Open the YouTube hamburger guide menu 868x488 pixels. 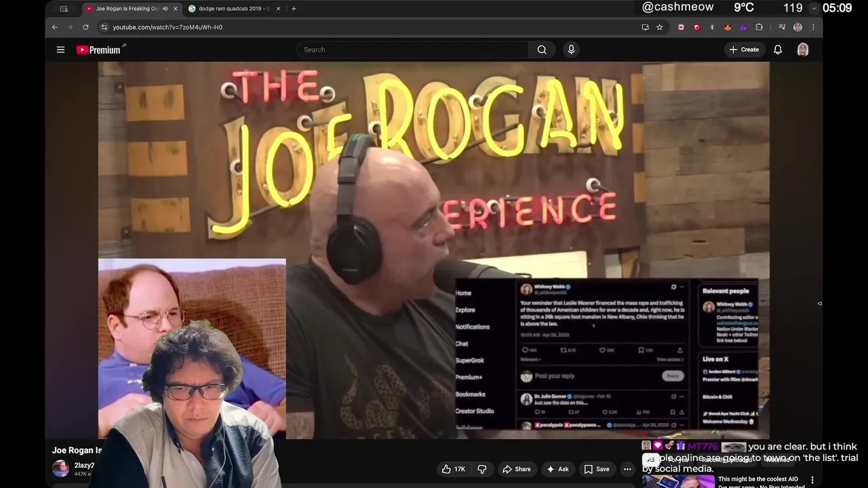pyautogui.click(x=60, y=49)
